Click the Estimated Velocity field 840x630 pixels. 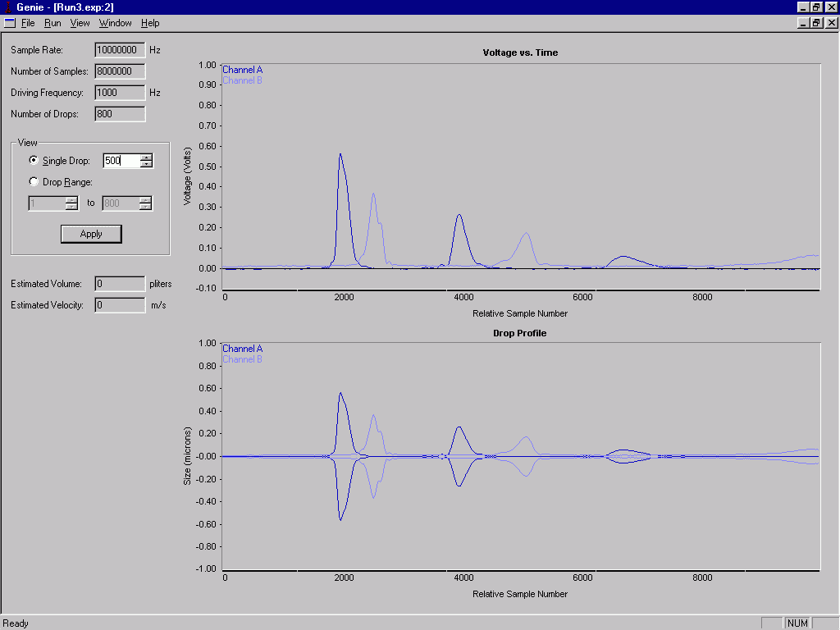point(120,305)
